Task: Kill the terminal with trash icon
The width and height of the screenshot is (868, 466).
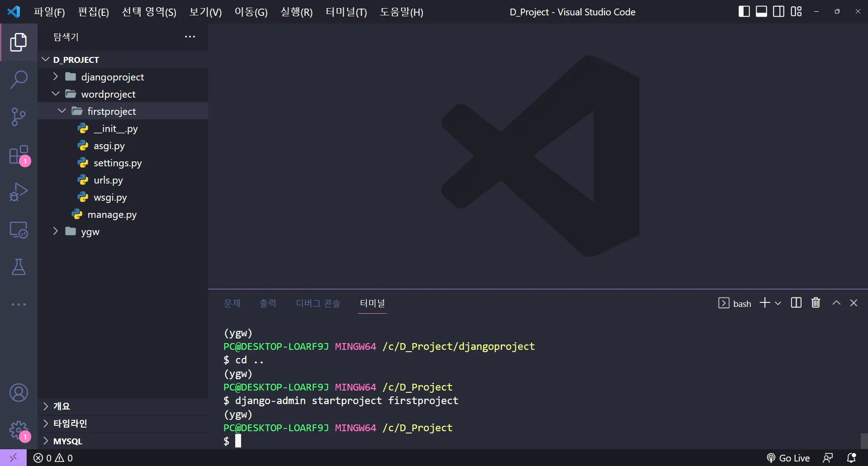Action: coord(816,303)
